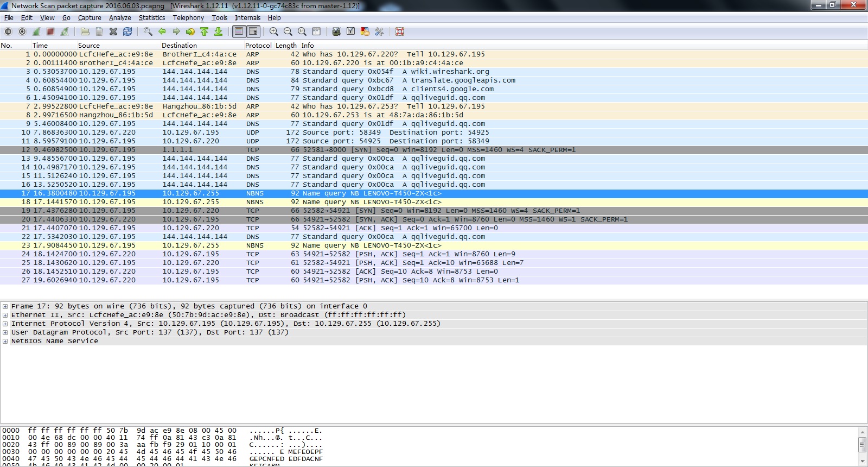Go to packet number icon
868x467 pixels.
pyautogui.click(x=190, y=31)
